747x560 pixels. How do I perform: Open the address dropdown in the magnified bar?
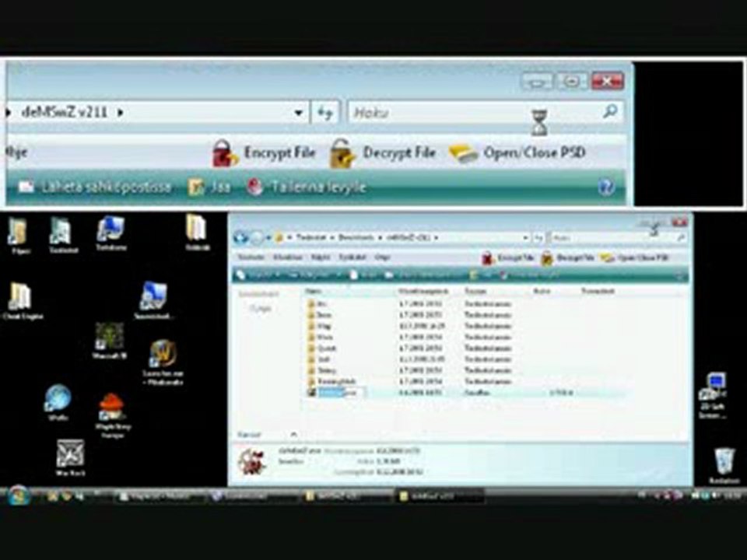click(x=299, y=113)
